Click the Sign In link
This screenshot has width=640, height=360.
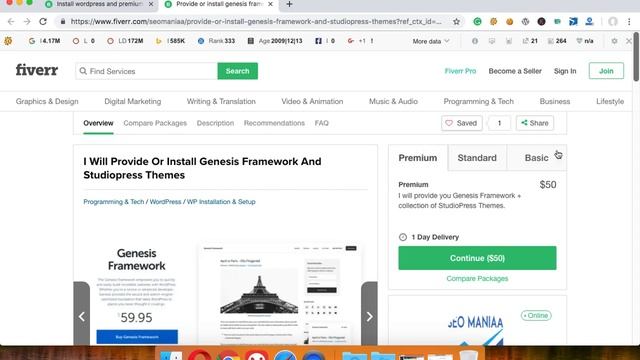(x=565, y=71)
